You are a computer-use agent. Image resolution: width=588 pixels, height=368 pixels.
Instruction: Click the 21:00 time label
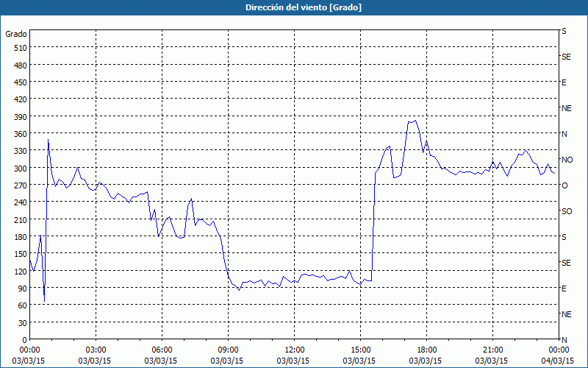pyautogui.click(x=492, y=350)
